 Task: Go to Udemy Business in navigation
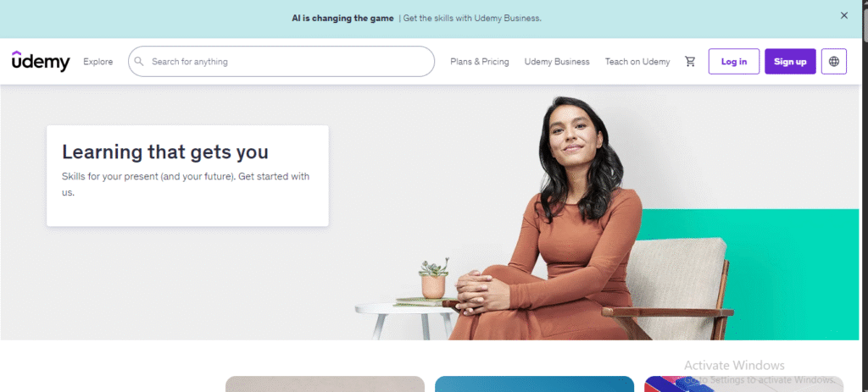557,61
